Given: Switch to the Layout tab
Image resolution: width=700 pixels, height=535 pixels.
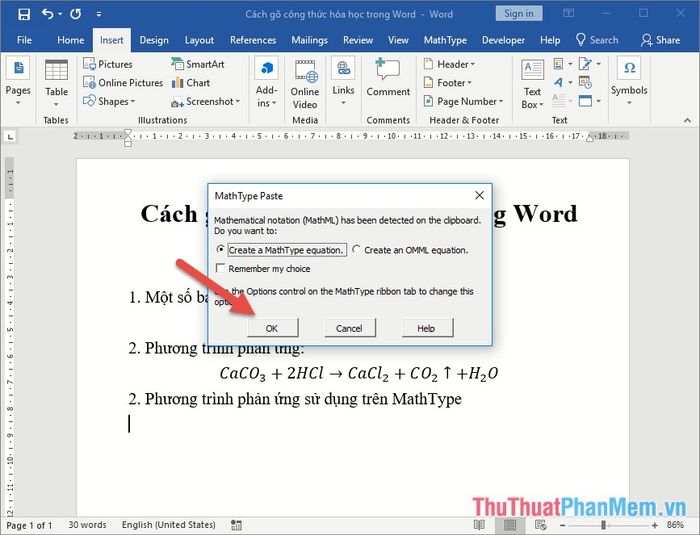Looking at the screenshot, I should coord(199,40).
